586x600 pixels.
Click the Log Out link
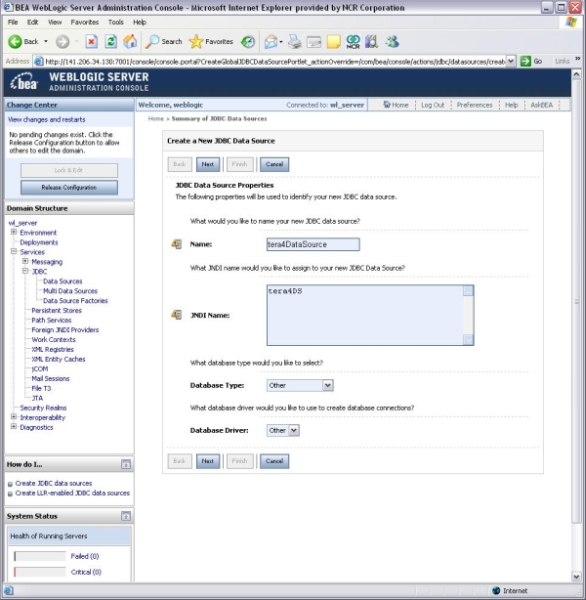433,105
